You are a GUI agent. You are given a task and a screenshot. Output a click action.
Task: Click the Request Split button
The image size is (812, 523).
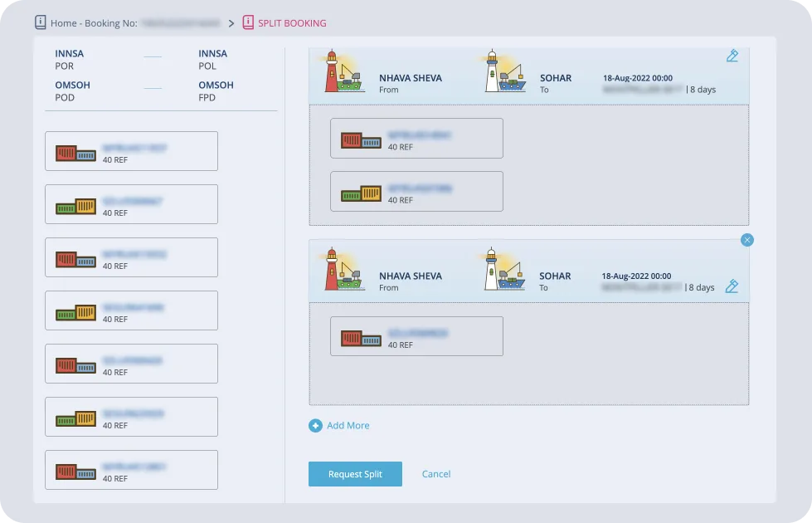(355, 474)
